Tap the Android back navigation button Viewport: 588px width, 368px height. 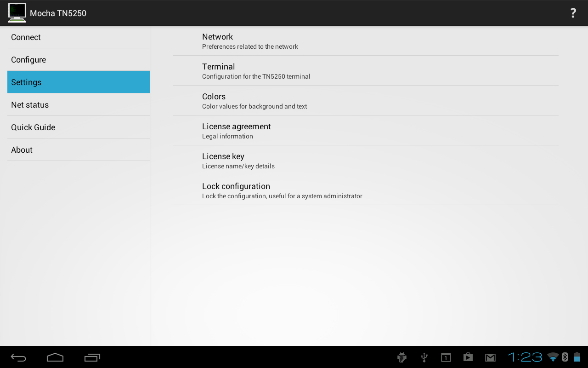(19, 357)
